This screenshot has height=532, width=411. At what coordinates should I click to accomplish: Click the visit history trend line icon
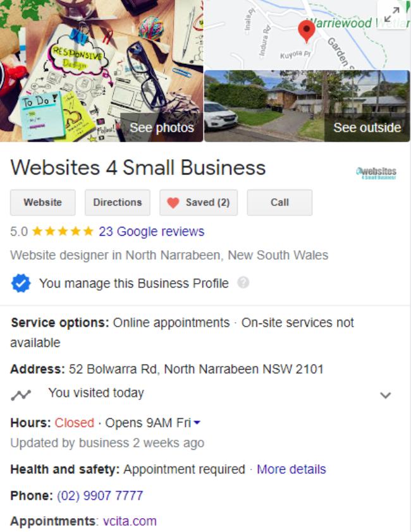[x=21, y=395]
